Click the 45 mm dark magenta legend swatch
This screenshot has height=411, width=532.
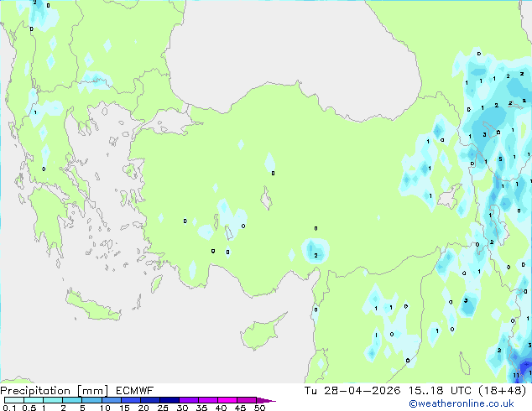click(x=247, y=400)
